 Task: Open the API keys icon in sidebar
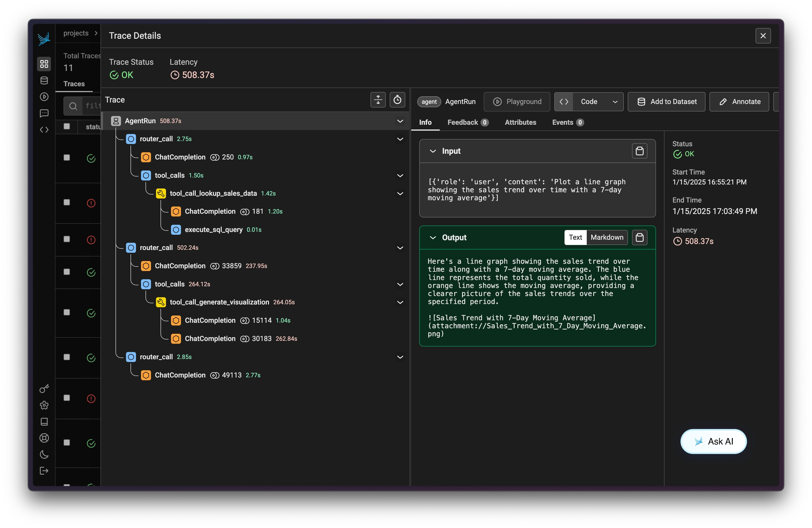point(44,388)
